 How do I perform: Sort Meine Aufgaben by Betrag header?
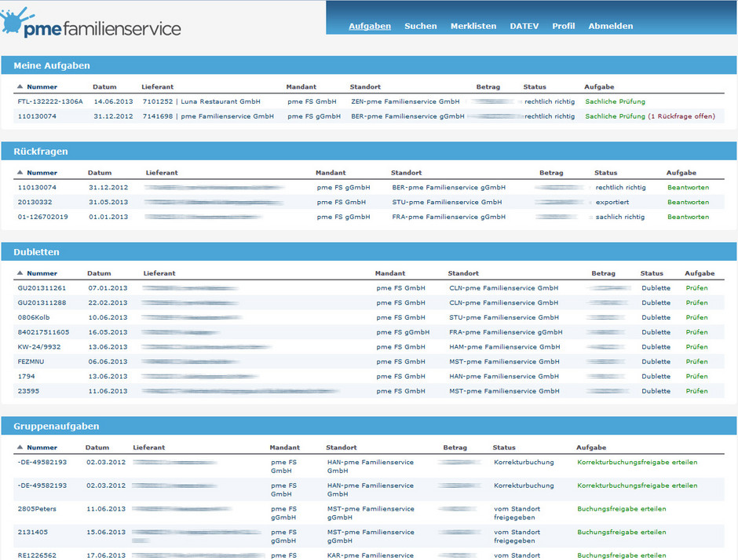point(488,86)
